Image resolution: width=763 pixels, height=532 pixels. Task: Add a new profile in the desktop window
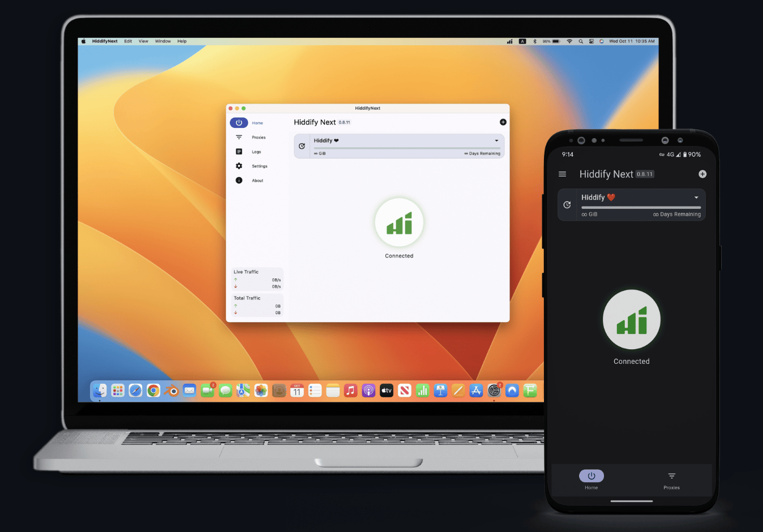[503, 122]
